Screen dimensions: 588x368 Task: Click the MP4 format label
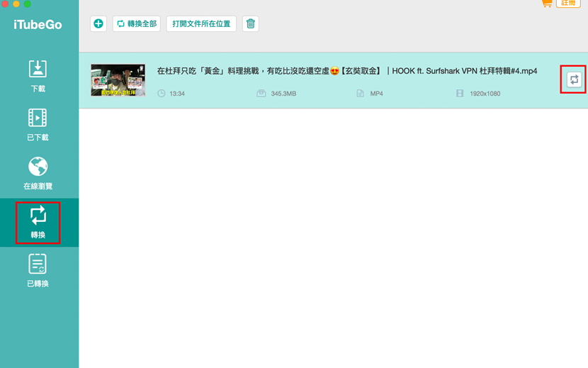pyautogui.click(x=376, y=94)
